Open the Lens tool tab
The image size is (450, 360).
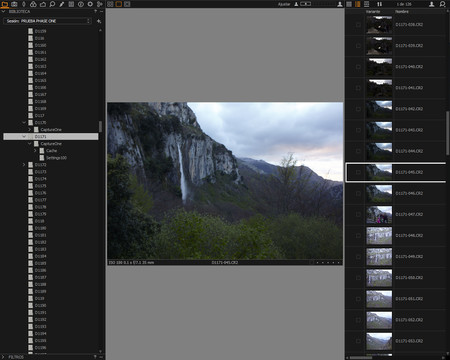point(24,4)
